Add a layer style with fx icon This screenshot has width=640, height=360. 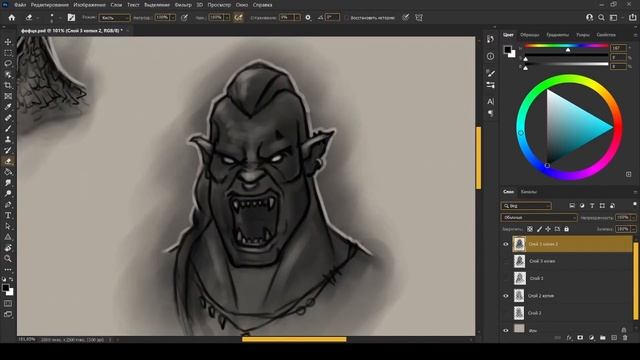(x=569, y=338)
